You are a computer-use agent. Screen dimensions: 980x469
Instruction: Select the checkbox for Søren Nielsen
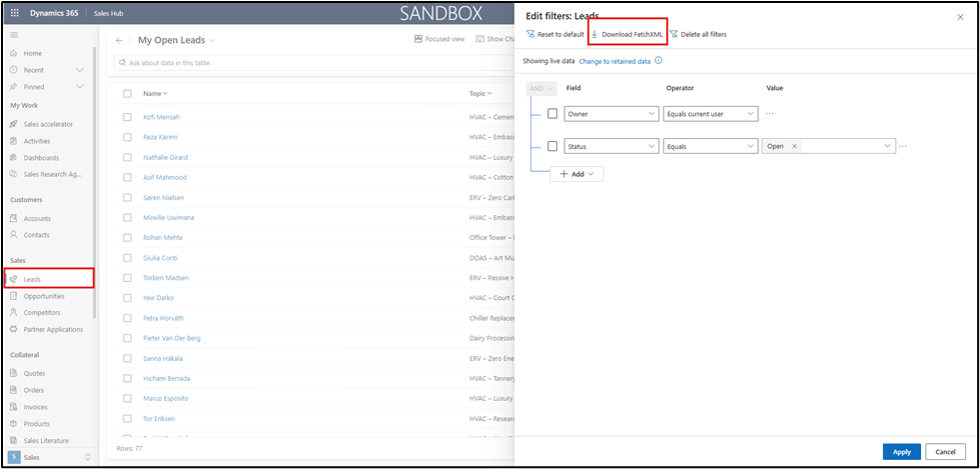pos(128,198)
